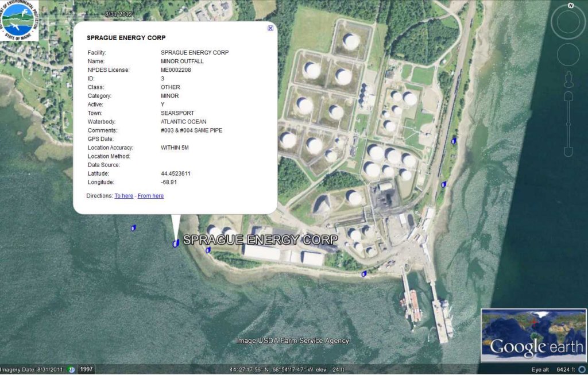The height and width of the screenshot is (375, 588).
Task: Open 'From here' directions link
Action: (150, 196)
